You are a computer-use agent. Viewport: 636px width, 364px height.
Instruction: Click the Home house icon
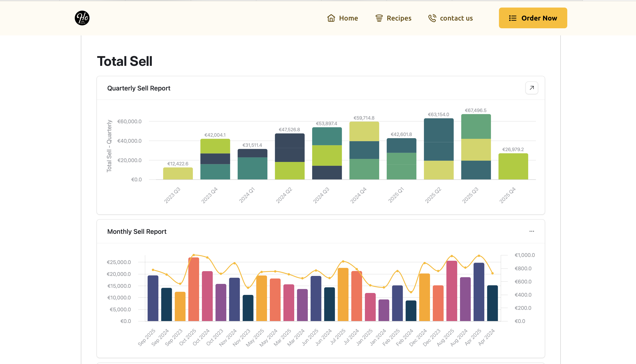(x=331, y=18)
